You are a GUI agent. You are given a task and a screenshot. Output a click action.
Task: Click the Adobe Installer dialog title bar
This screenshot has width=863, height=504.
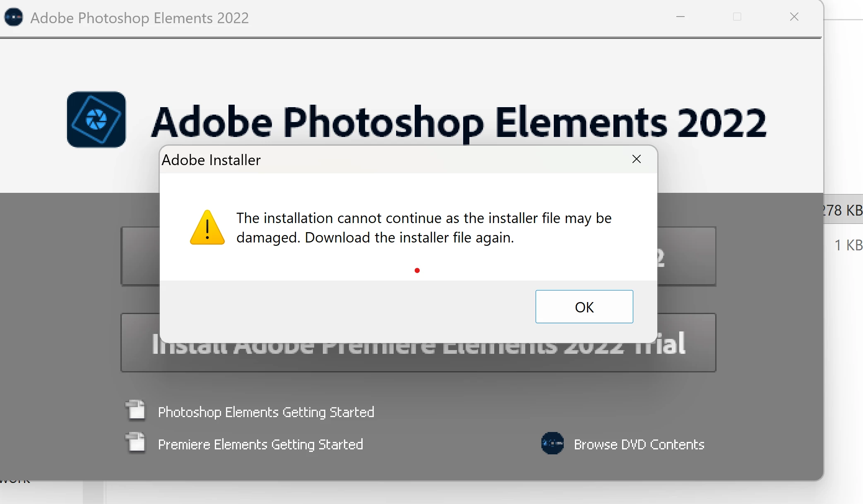pyautogui.click(x=373, y=160)
